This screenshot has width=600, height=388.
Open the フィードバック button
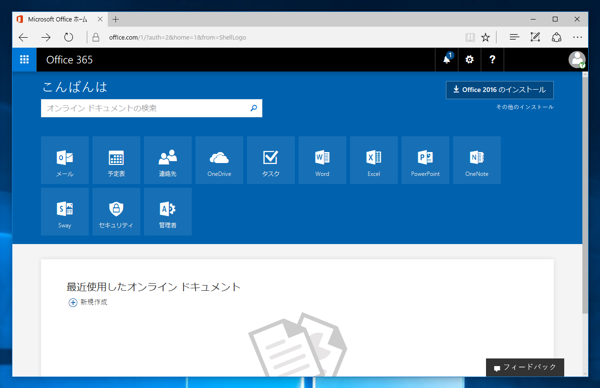(525, 367)
